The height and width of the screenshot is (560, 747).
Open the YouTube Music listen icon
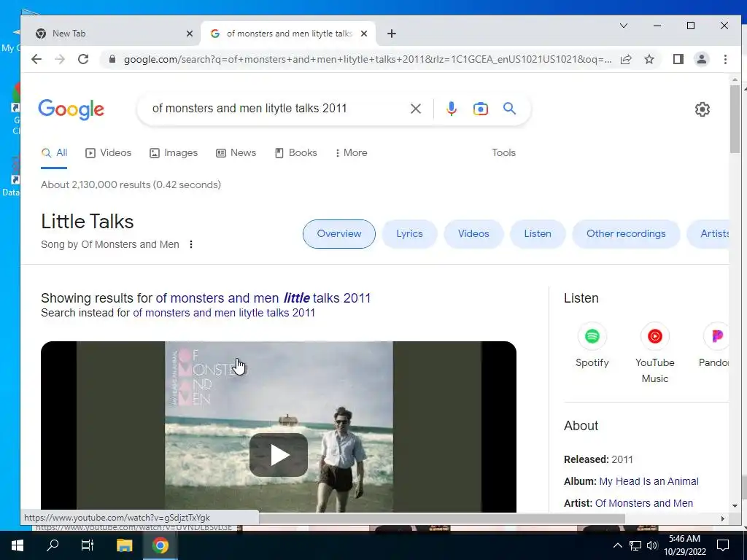pyautogui.click(x=654, y=336)
